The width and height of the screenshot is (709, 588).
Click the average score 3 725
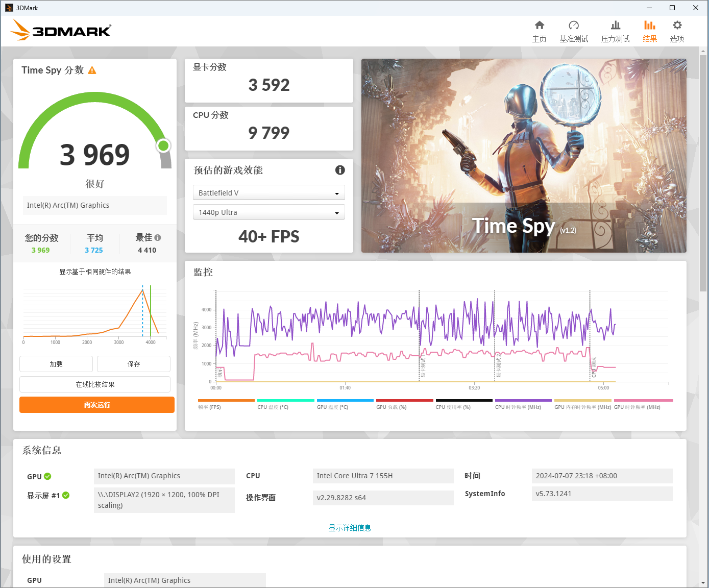(x=94, y=250)
